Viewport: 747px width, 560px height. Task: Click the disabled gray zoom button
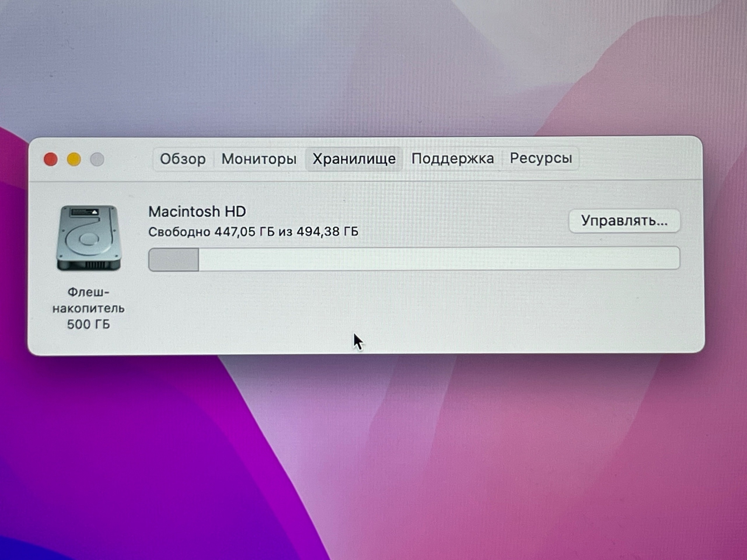pos(97,159)
